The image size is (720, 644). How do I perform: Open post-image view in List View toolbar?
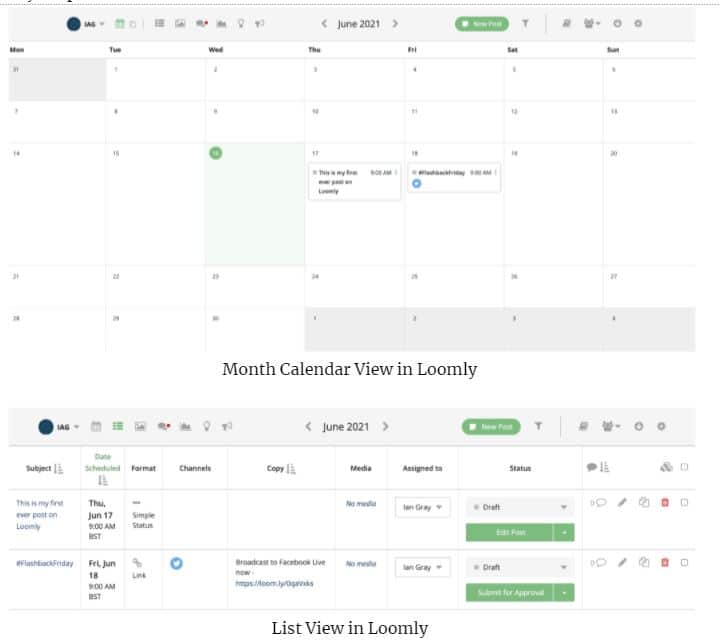[140, 427]
